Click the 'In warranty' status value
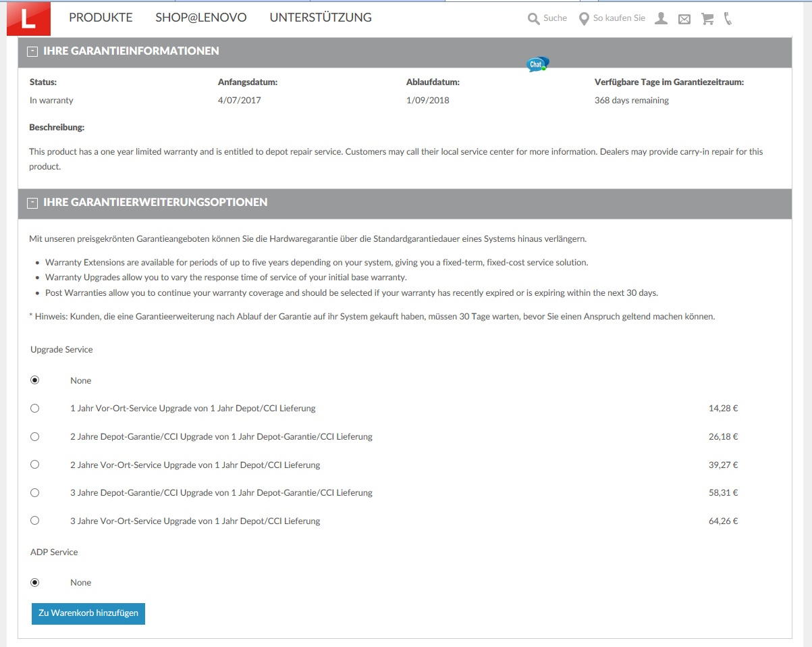 (x=51, y=101)
